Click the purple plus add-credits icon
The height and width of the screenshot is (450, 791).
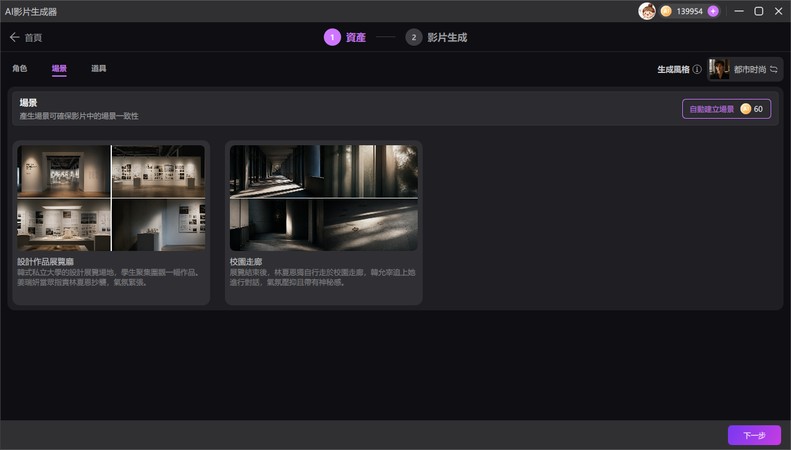(713, 11)
